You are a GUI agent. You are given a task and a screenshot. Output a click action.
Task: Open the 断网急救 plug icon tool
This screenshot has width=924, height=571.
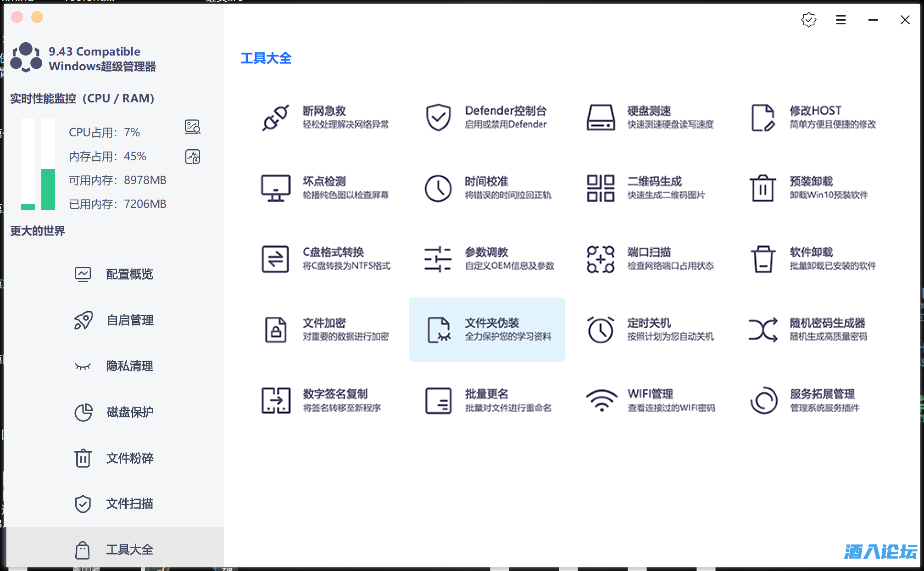[275, 118]
